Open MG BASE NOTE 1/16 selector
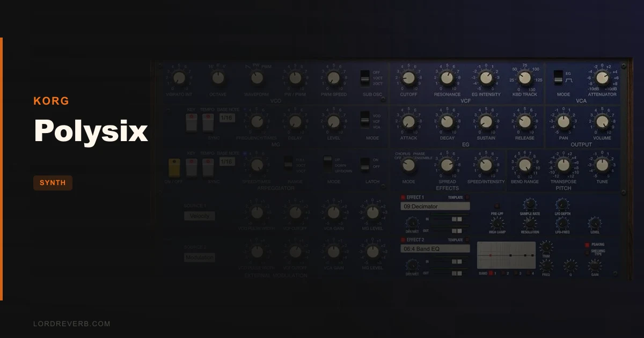Screen dimensions: 644x338 click(x=227, y=117)
